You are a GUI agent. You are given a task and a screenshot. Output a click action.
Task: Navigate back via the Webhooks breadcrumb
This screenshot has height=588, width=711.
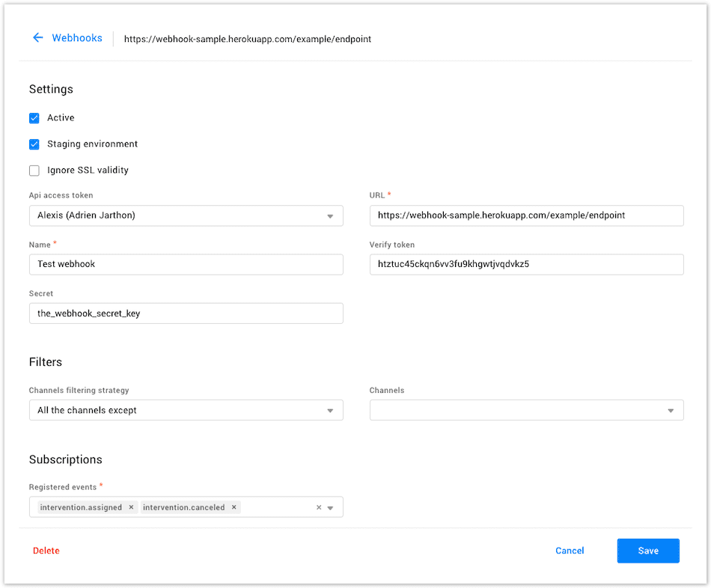(x=77, y=37)
